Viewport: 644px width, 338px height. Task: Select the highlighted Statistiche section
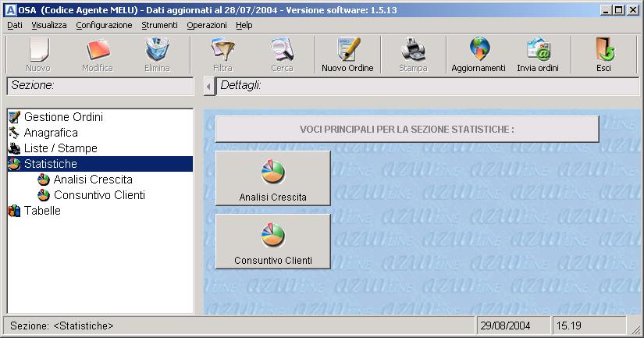[100, 164]
